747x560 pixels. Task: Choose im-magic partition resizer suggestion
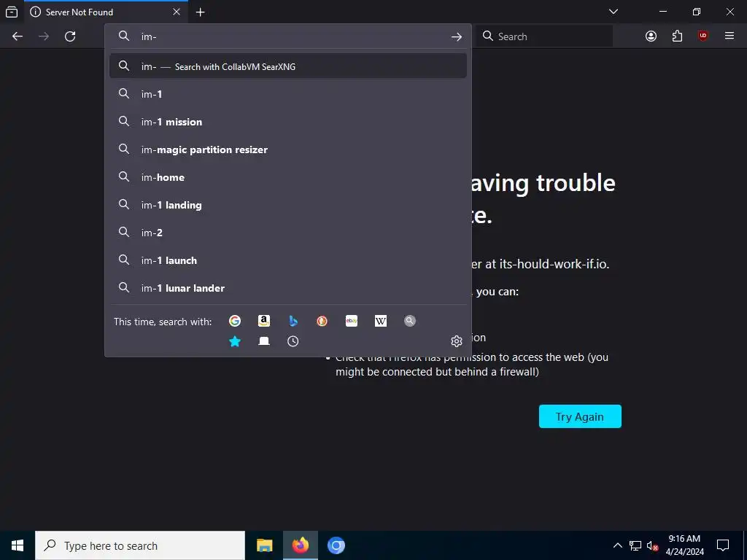[x=287, y=149]
